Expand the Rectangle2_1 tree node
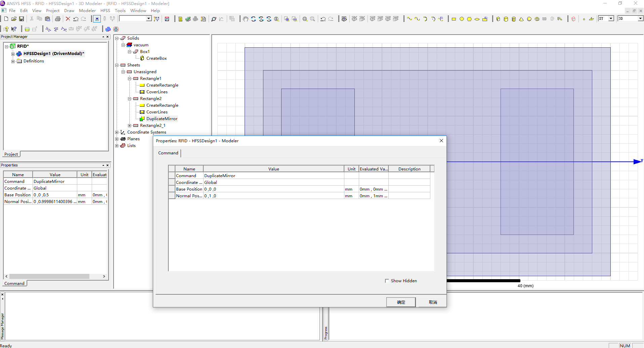644x348 pixels. point(130,126)
